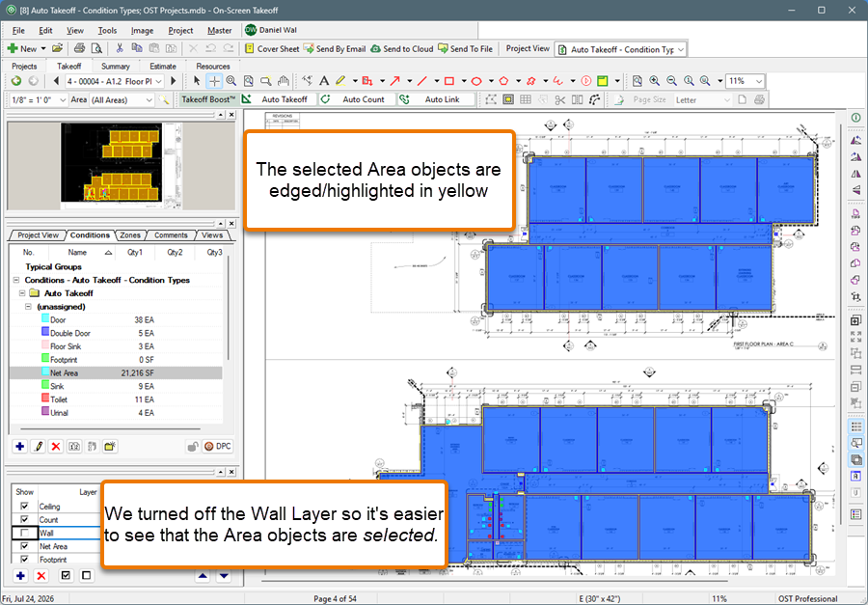
Task: Select the red cloud annotation tool
Action: (x=530, y=81)
